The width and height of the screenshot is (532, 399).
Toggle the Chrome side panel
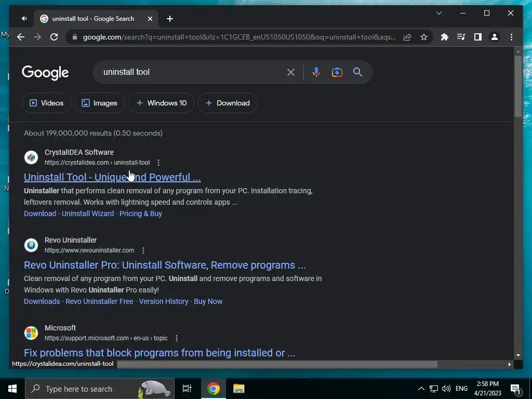[x=478, y=37]
